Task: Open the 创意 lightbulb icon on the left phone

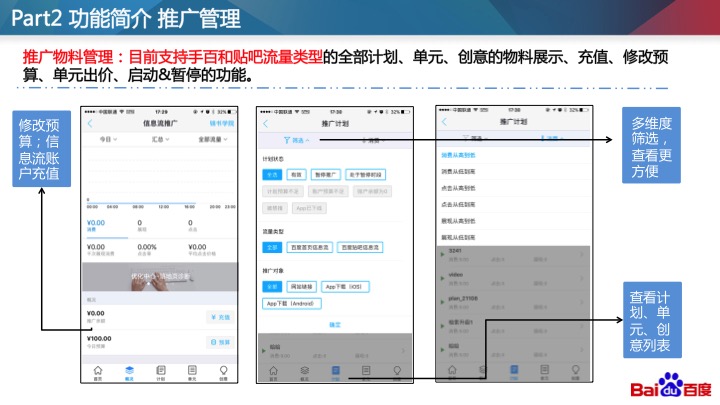Action: [223, 372]
